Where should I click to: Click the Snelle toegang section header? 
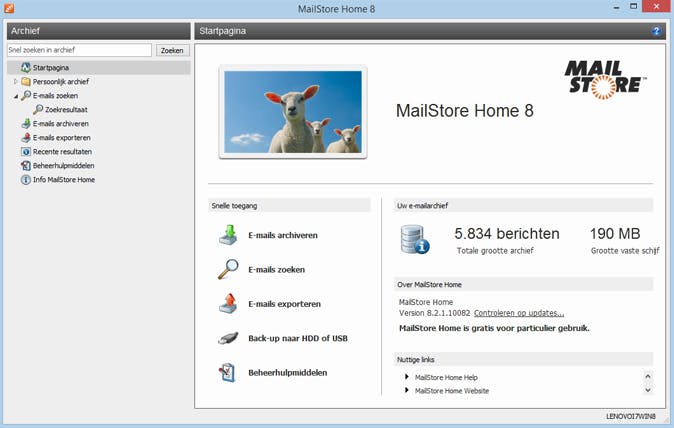pyautogui.click(x=289, y=205)
